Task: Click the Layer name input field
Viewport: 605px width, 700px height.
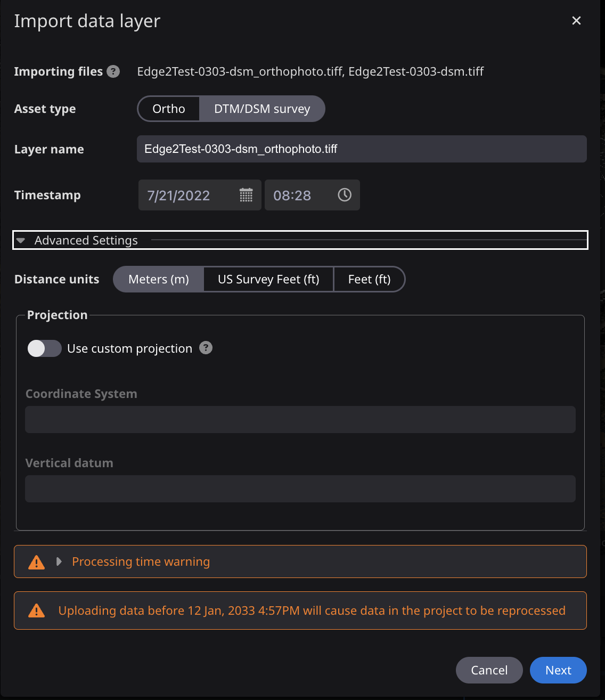Action: (361, 149)
